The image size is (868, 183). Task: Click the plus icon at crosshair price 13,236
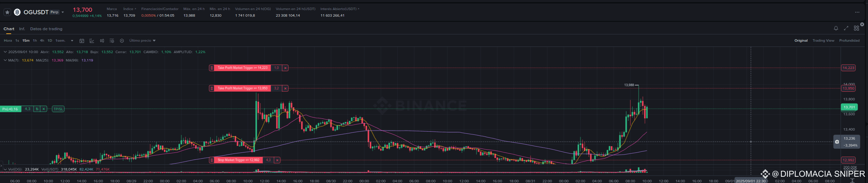click(x=837, y=142)
